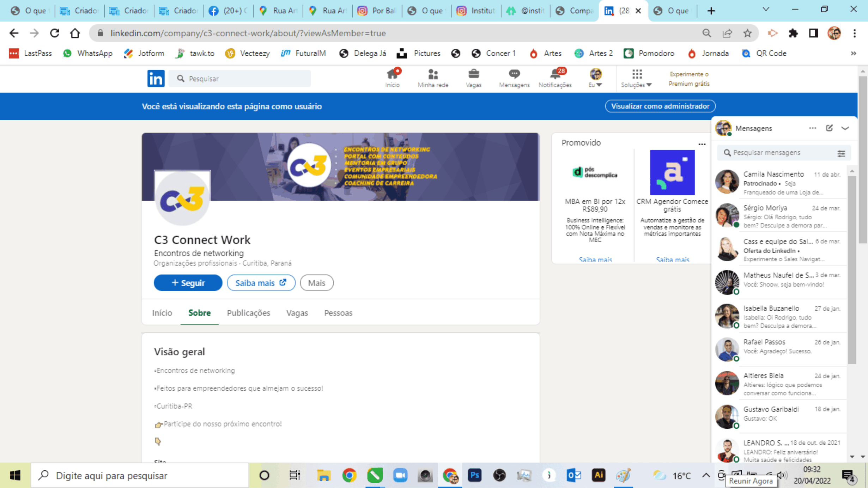Open the Mensagens icon in LinkedIn navbar

tap(514, 75)
